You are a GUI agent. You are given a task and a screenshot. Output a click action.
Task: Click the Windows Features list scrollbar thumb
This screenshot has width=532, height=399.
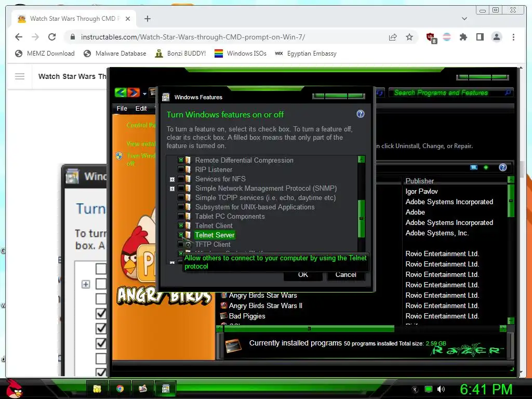click(x=362, y=219)
